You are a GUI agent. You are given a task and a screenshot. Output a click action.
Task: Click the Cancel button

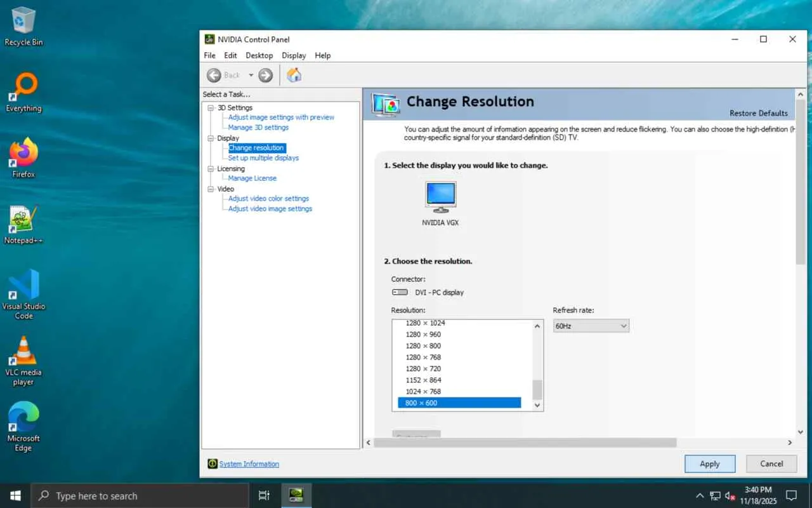[x=771, y=464]
